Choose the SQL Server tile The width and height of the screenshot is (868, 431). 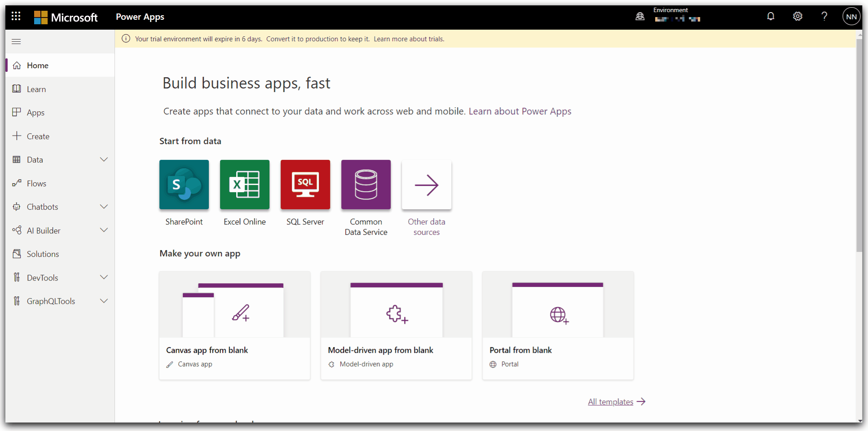pos(305,185)
